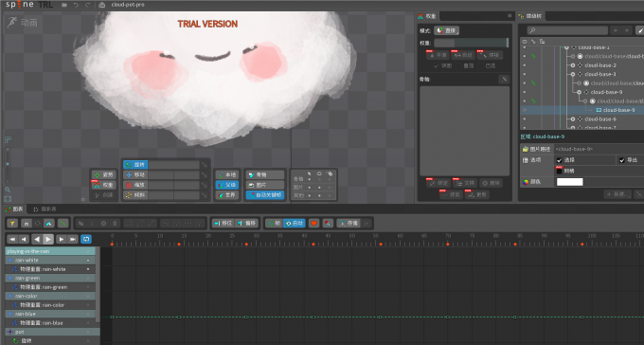Click the red heart favorites icon
This screenshot has width=644, height=345.
pyautogui.click(x=313, y=224)
